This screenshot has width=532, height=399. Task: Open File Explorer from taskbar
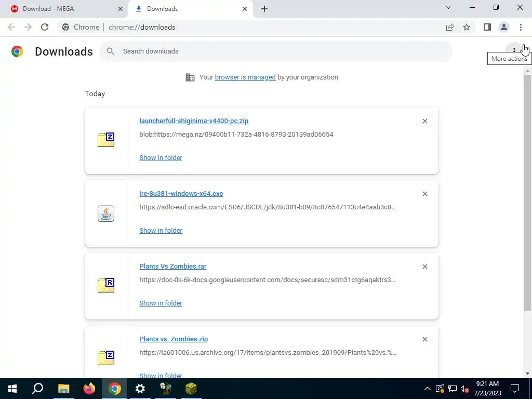point(63,389)
